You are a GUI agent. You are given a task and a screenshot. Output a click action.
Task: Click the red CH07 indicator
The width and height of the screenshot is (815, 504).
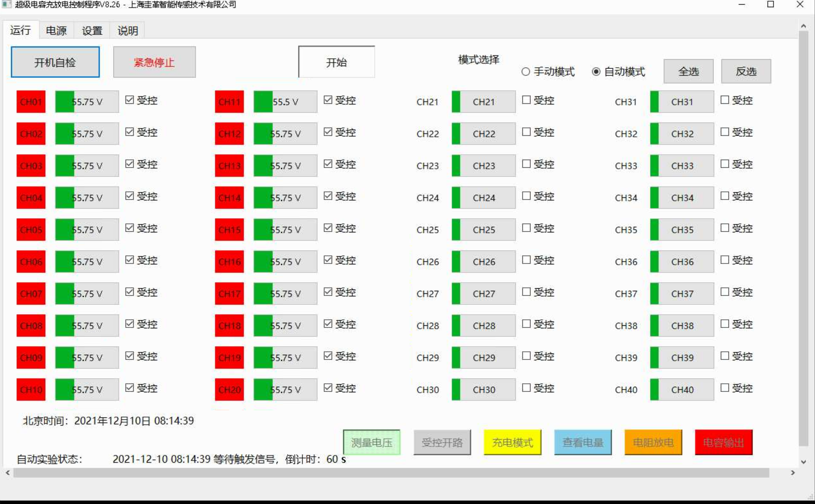click(x=31, y=294)
